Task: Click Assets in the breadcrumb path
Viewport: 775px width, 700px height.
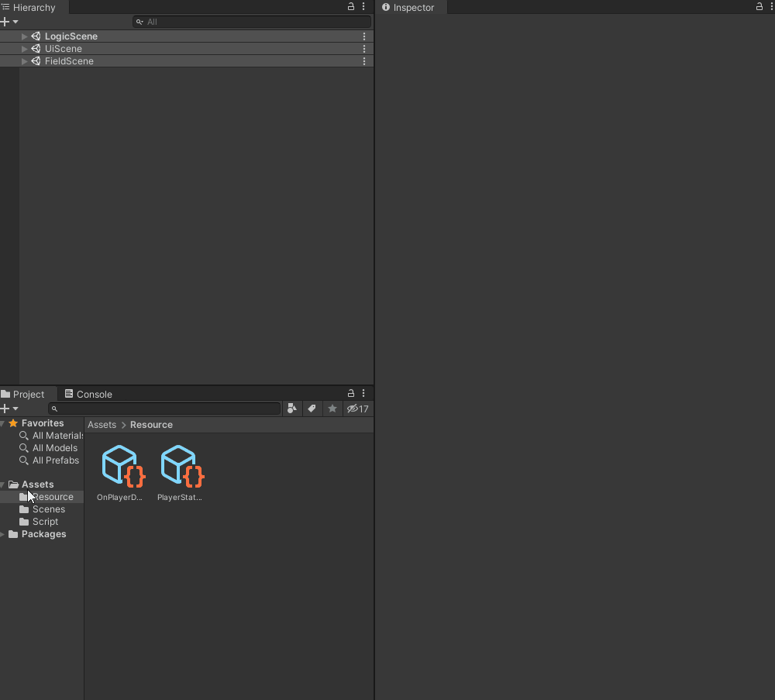Action: coord(102,424)
